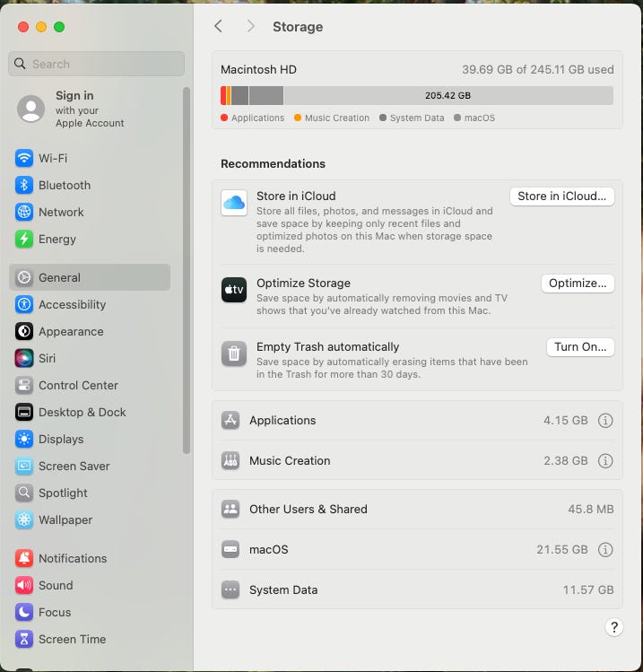The image size is (643, 672).
Task: Click Turn On… for Empty Trash
Action: tap(580, 346)
